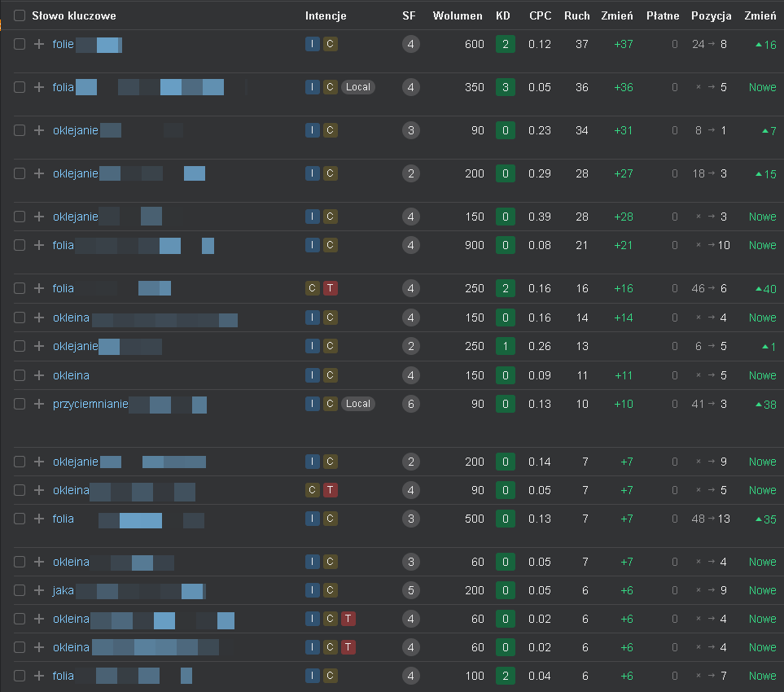Tick the checkbox in the 'przyciemnianie' row

20,404
